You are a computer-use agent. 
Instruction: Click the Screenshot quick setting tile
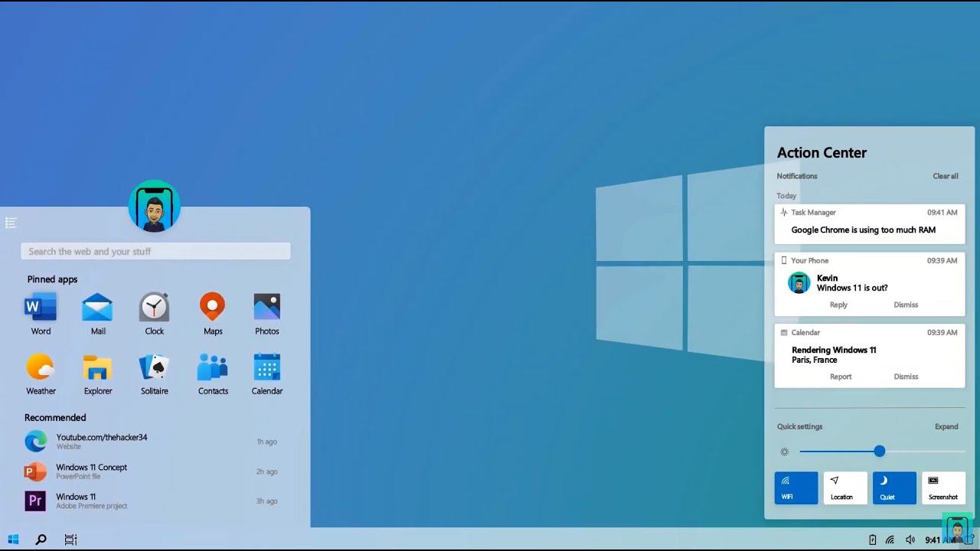pyautogui.click(x=943, y=487)
